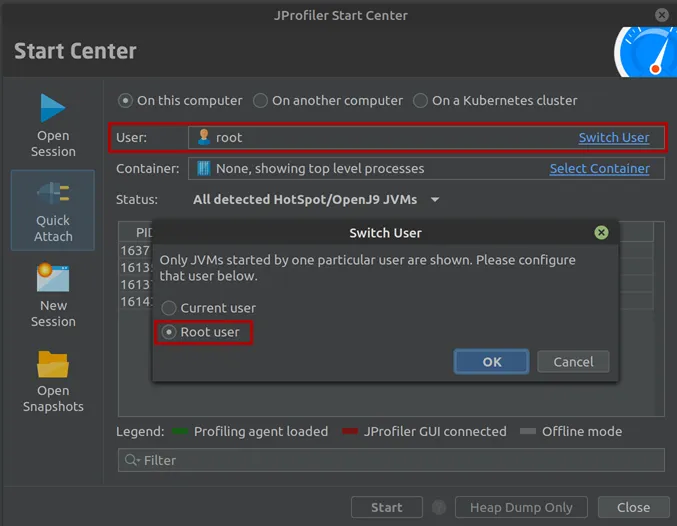Select On another computer option
The width and height of the screenshot is (677, 526).
(x=328, y=101)
